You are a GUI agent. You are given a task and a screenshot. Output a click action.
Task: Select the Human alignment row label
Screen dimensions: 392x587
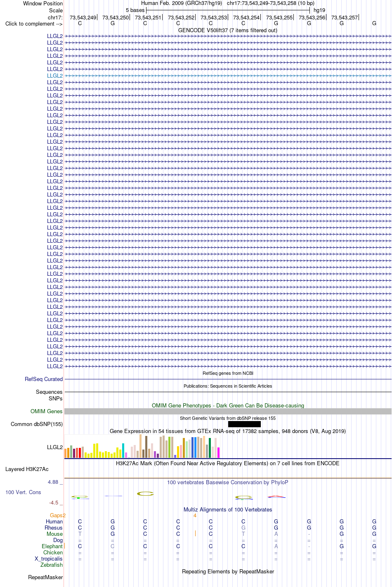coord(54,521)
